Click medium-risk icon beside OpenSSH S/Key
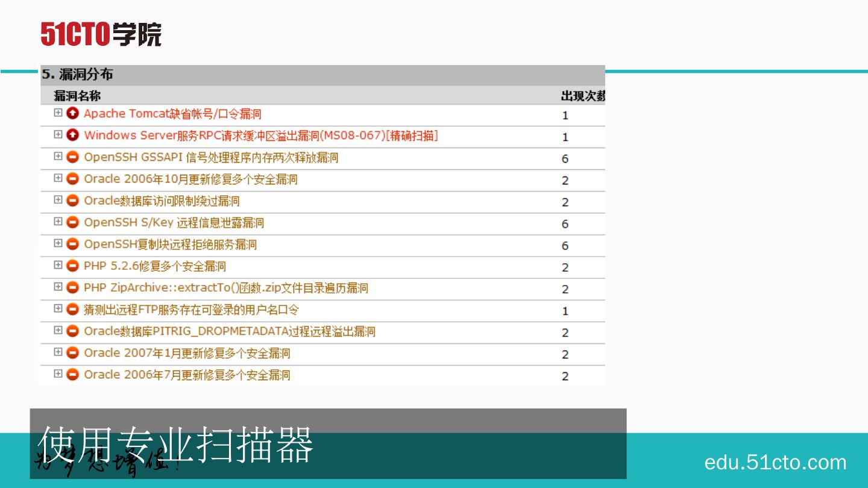 (x=73, y=222)
